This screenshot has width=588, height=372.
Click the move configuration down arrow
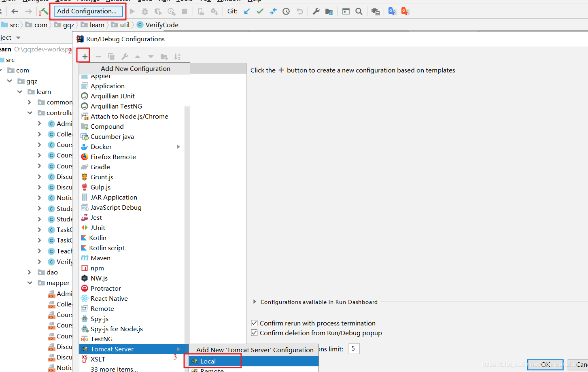(x=151, y=57)
